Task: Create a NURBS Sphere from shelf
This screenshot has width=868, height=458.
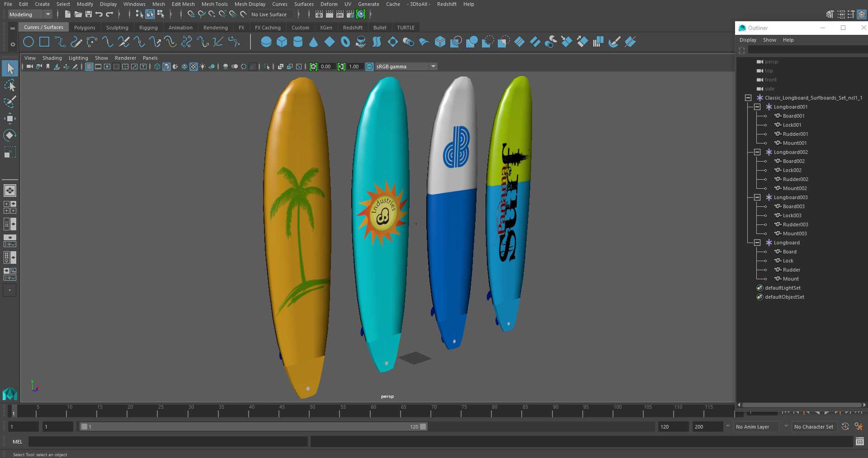Action: (266, 42)
